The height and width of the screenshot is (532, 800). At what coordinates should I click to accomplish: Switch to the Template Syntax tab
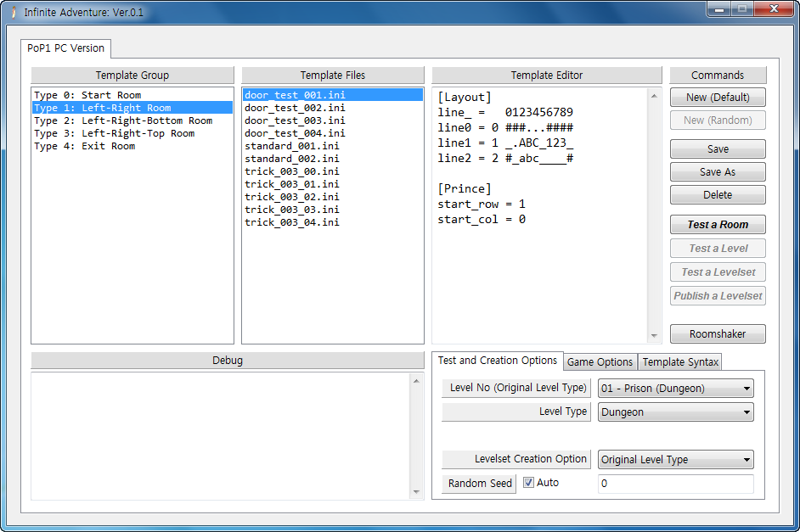(680, 361)
